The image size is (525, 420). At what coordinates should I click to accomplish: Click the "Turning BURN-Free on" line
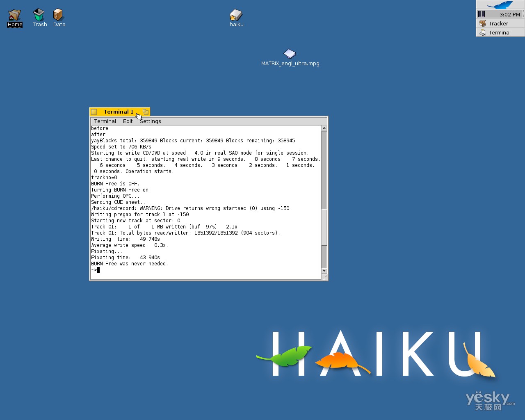click(x=120, y=190)
